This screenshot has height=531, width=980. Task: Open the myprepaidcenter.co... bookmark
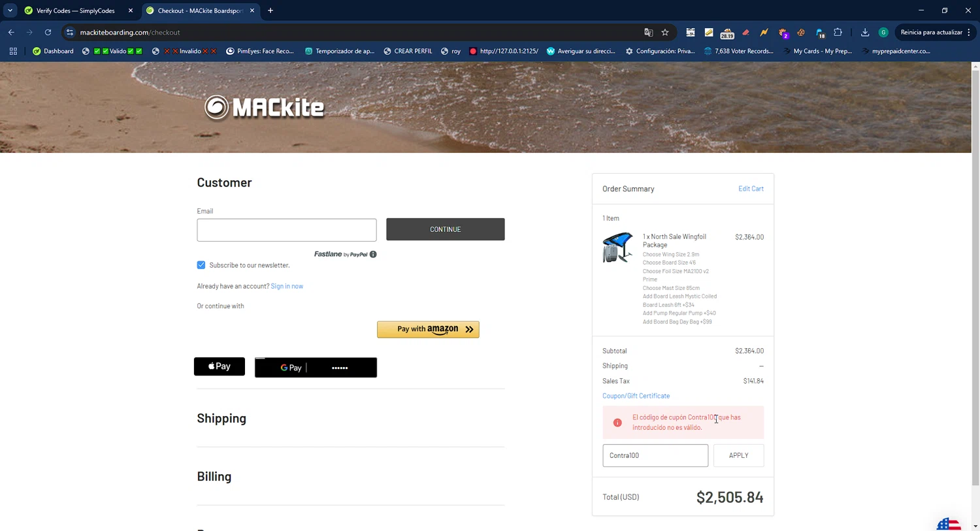tap(896, 51)
